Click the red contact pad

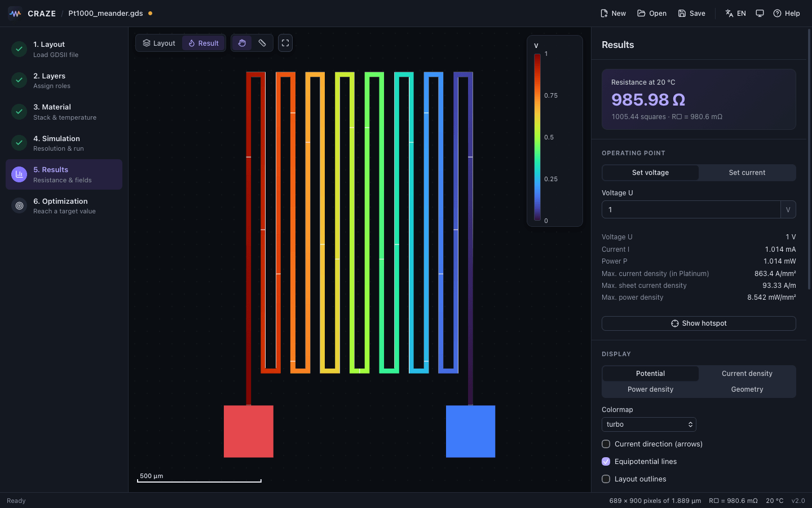point(249,431)
